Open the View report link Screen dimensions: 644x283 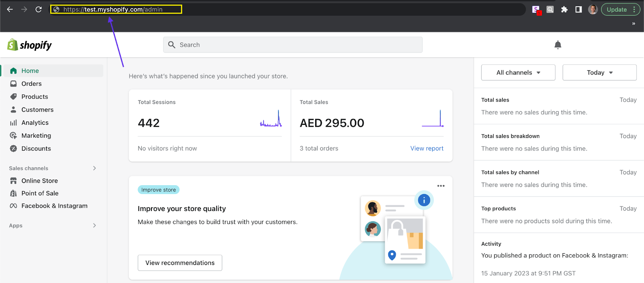pyautogui.click(x=427, y=149)
